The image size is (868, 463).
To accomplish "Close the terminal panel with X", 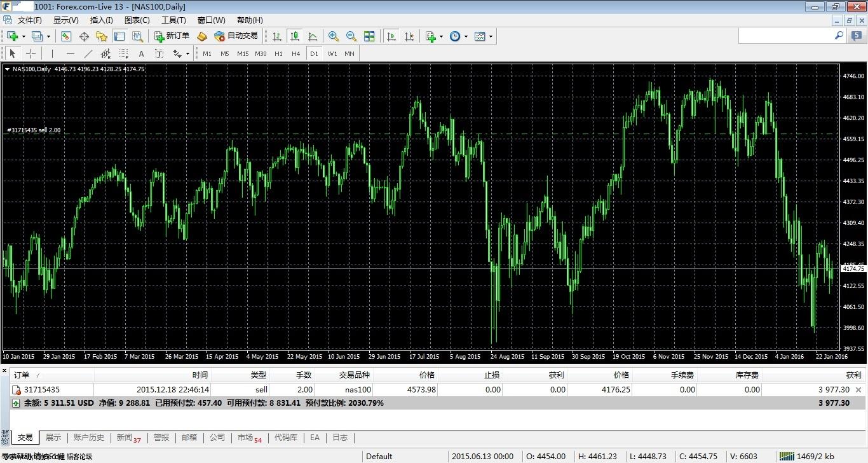I will tap(4, 370).
